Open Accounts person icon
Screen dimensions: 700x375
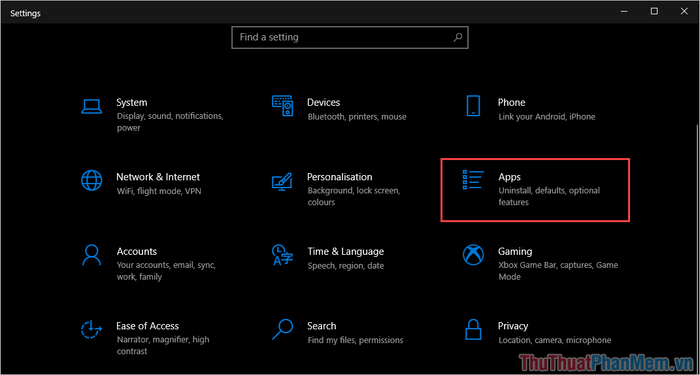92,255
